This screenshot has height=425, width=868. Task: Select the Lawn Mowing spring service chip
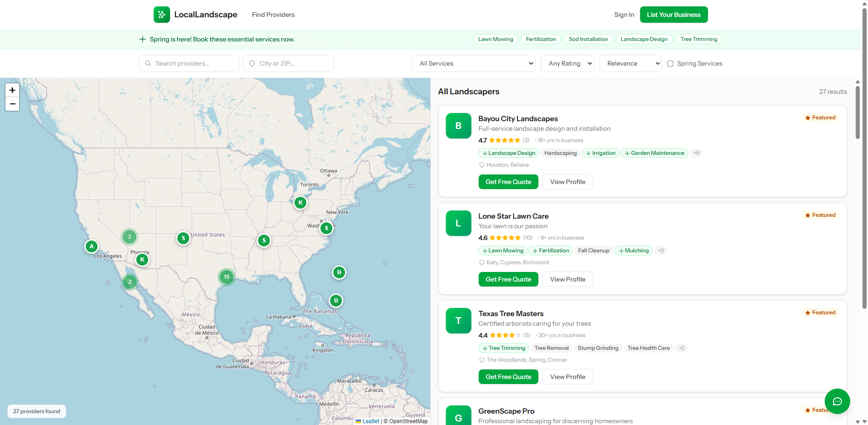click(496, 39)
